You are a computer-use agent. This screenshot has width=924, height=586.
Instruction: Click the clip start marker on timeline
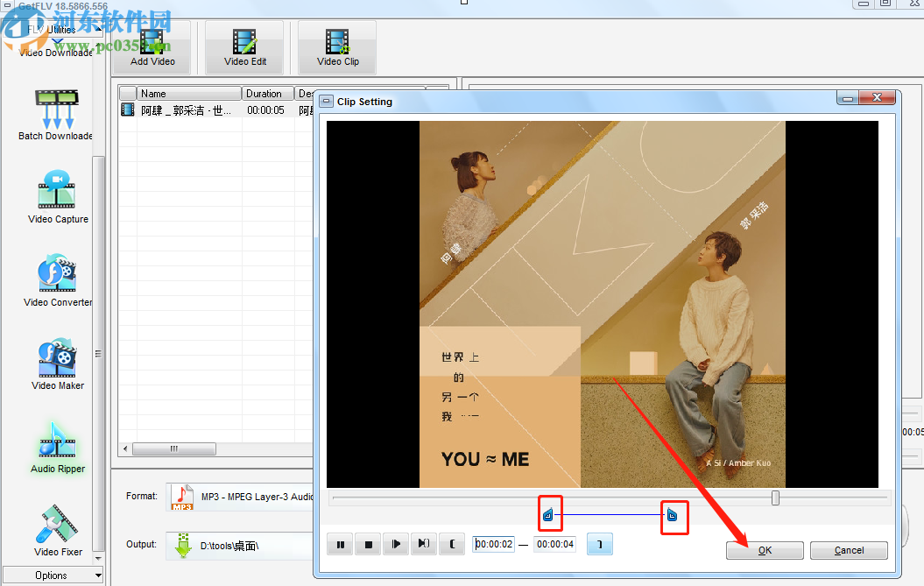548,515
